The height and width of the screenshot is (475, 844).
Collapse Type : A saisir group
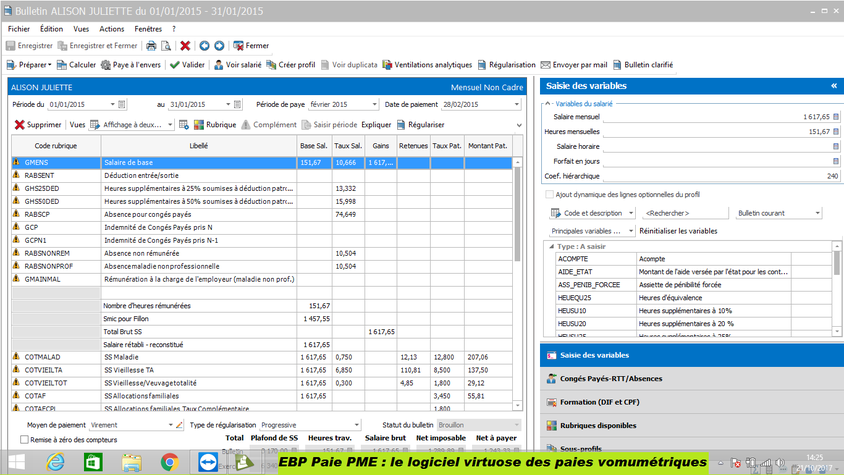(x=552, y=247)
